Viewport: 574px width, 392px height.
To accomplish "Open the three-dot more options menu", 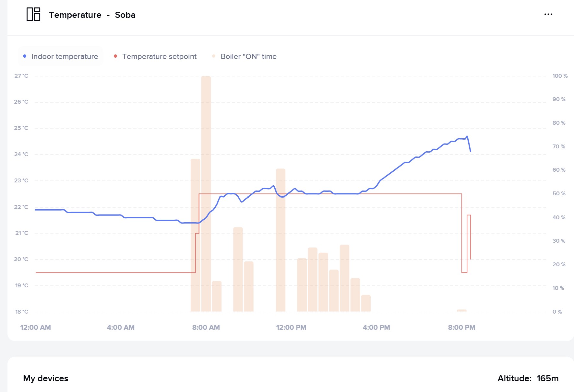I will (x=548, y=14).
